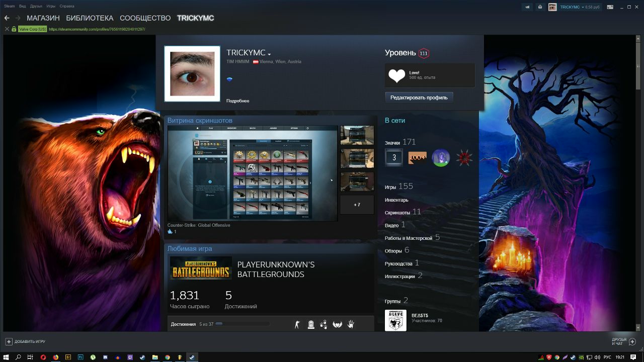Click the Редактировать профиль button

click(x=419, y=98)
